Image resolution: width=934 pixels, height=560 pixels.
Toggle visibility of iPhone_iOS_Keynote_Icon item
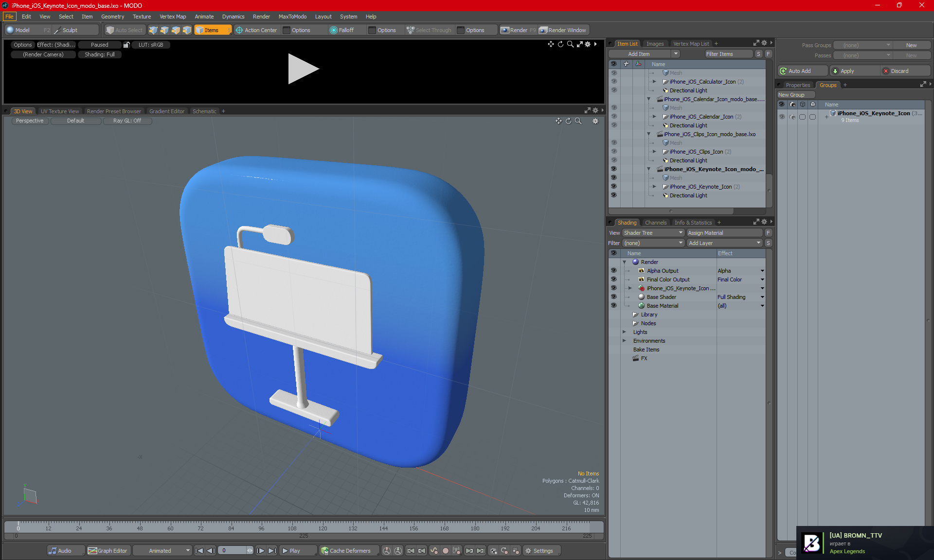tap(614, 187)
